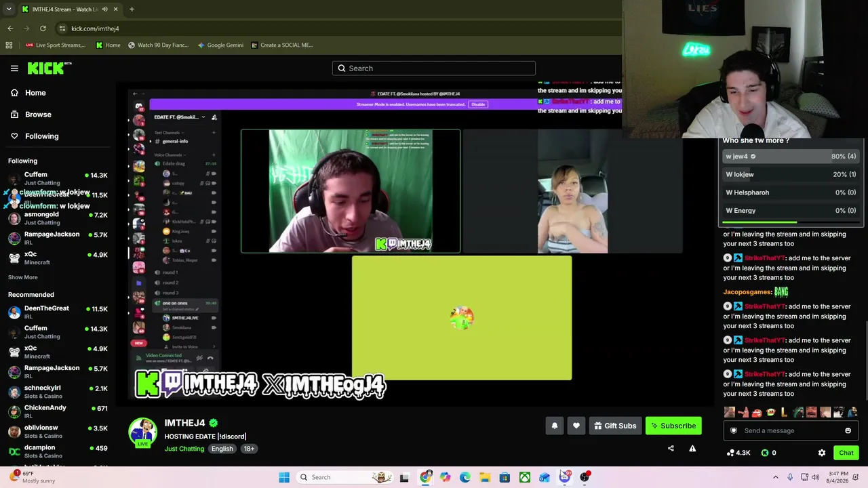Report stream using warning triangle icon
Image resolution: width=868 pixels, height=488 pixels.
point(692,448)
